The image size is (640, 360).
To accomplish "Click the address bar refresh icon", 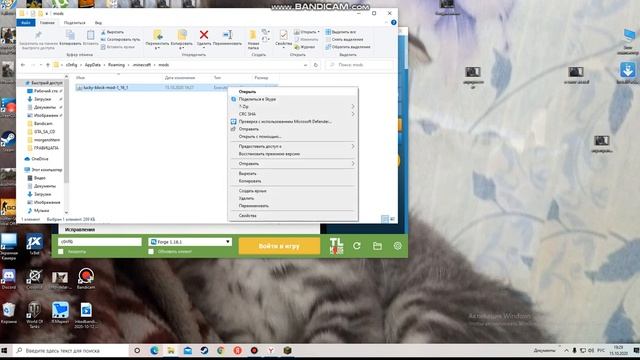I will [316, 65].
